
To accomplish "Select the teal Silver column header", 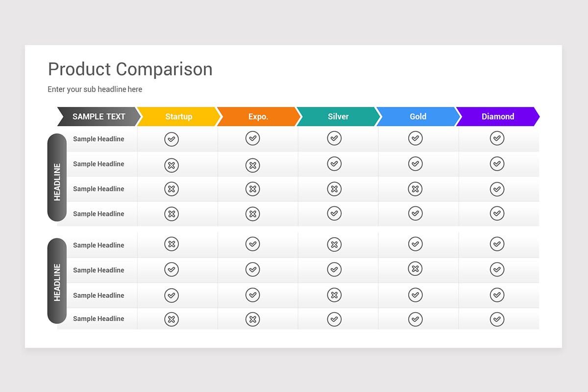I will (x=338, y=117).
